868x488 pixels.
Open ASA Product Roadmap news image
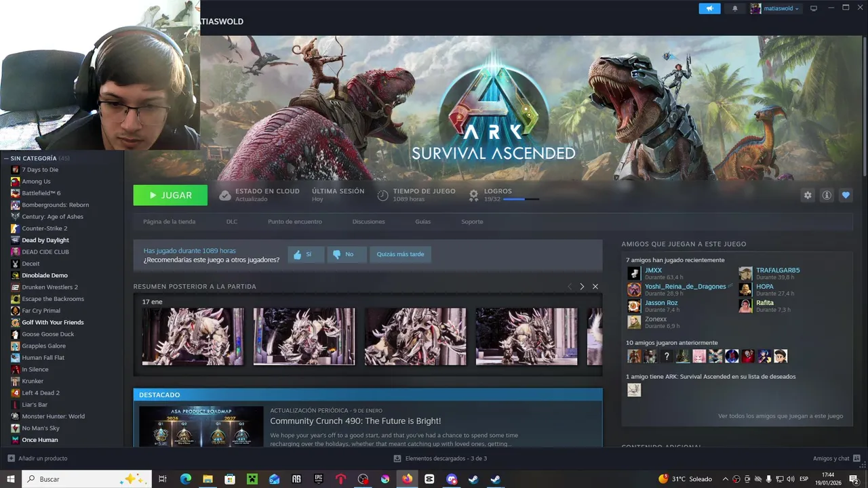coord(201,426)
